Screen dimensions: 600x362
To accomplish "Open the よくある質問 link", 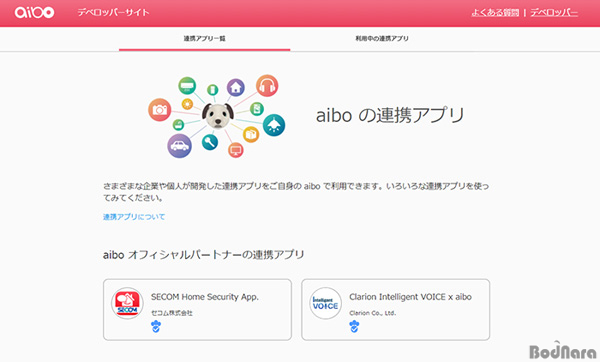I will tap(495, 13).
